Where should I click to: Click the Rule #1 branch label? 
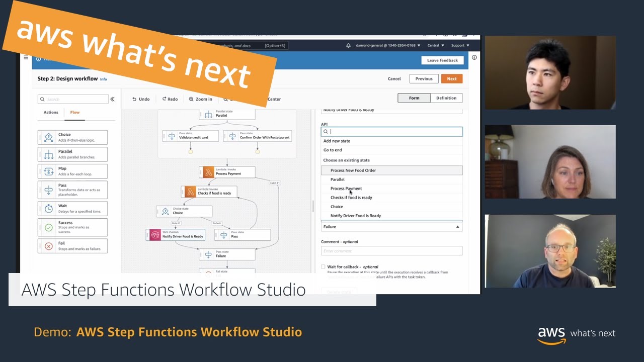[176, 223]
